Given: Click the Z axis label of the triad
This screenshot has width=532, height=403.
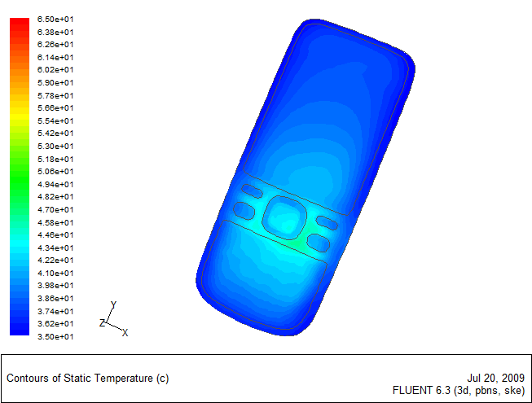Looking at the screenshot, I should tap(102, 322).
